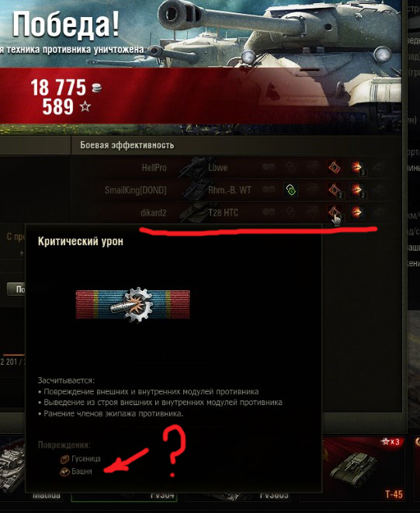Click the critical damage ribbon medal

133,304
